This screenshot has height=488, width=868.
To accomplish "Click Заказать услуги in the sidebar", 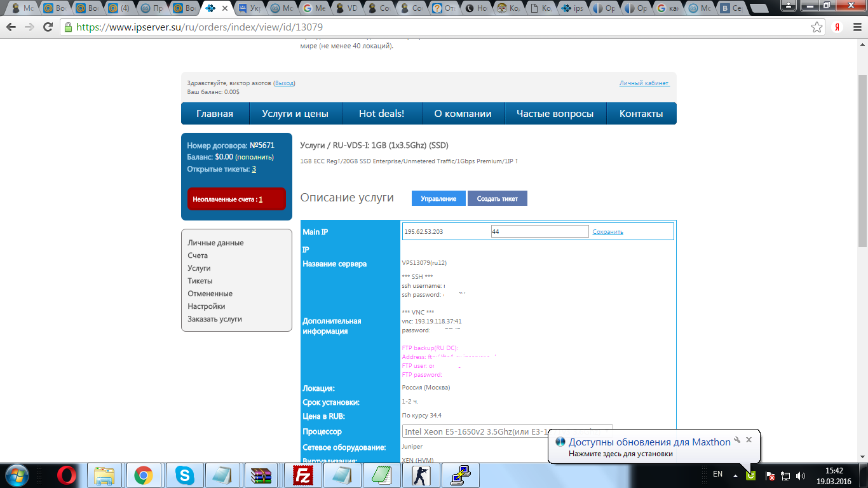I will pyautogui.click(x=215, y=319).
